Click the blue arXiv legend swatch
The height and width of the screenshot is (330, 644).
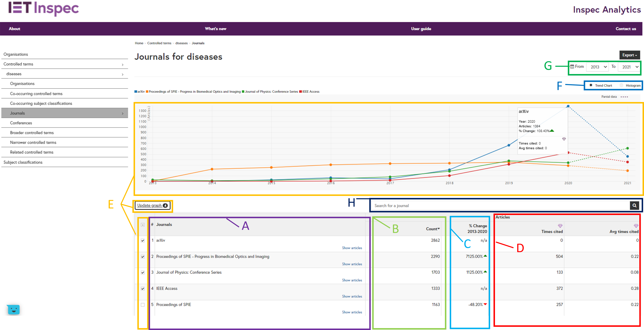click(x=136, y=92)
